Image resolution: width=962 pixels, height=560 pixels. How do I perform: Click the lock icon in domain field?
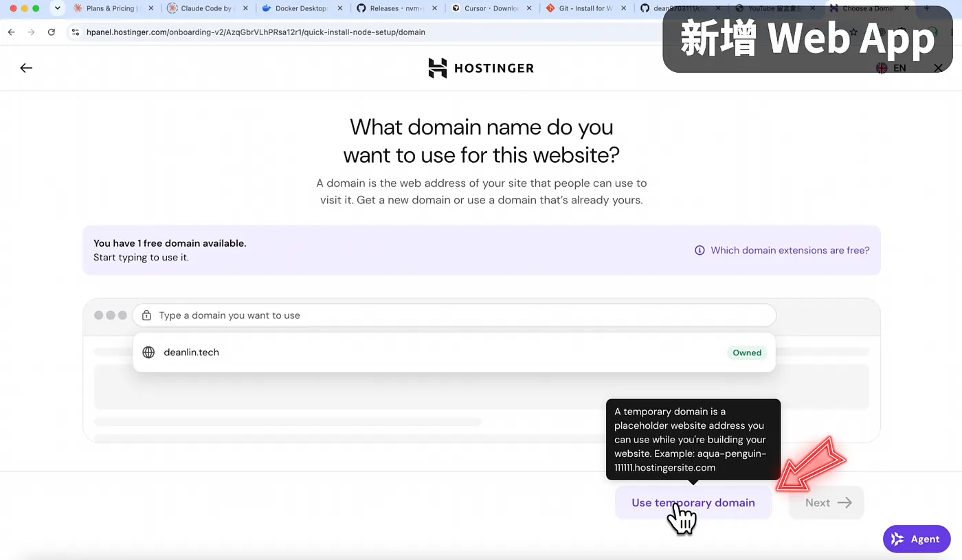point(146,315)
